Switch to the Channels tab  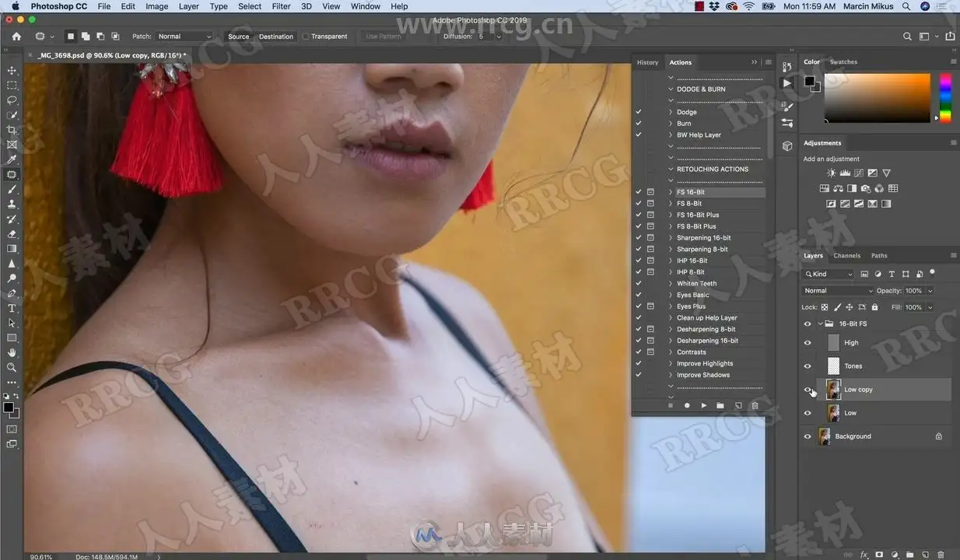(846, 255)
